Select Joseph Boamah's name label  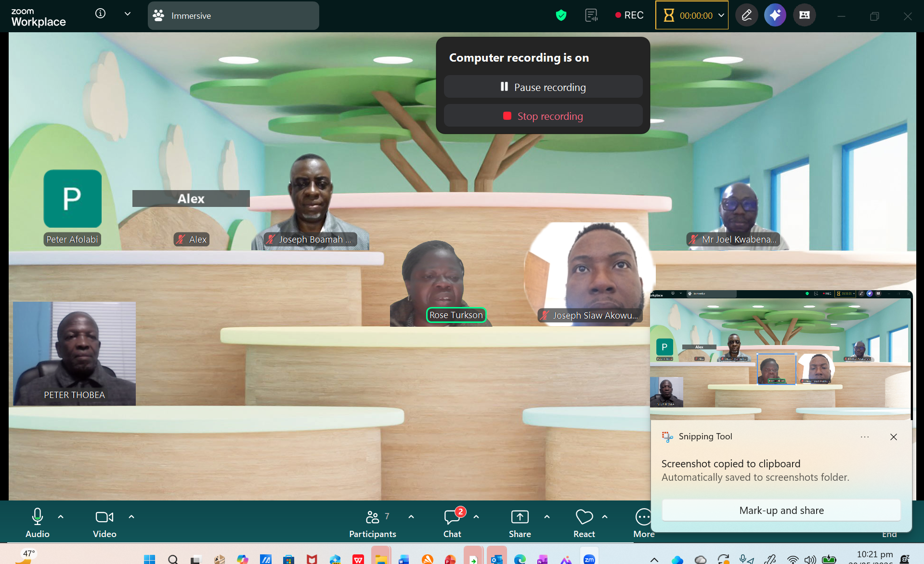pos(311,239)
